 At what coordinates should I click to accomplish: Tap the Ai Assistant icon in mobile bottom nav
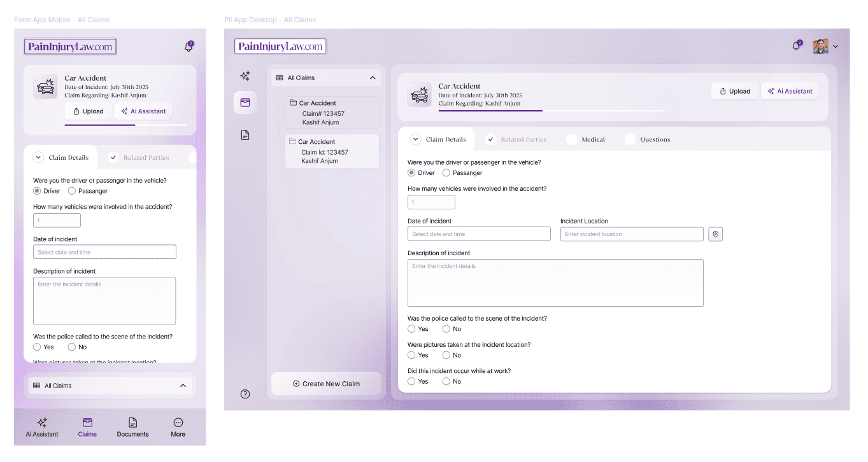(42, 423)
